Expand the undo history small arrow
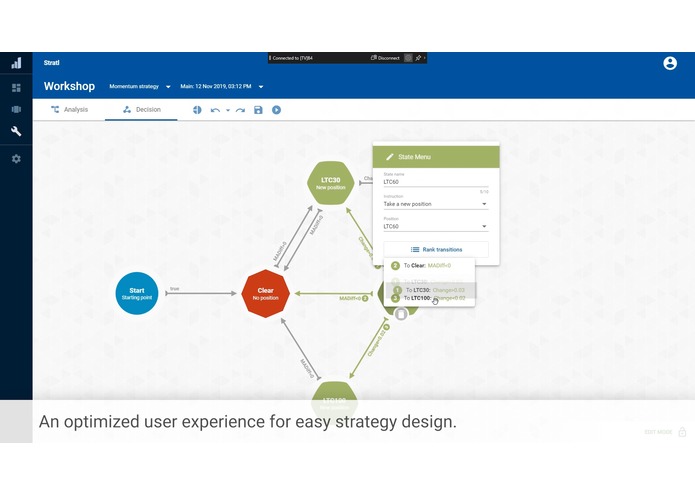This screenshot has height=494, width=695. [x=228, y=110]
